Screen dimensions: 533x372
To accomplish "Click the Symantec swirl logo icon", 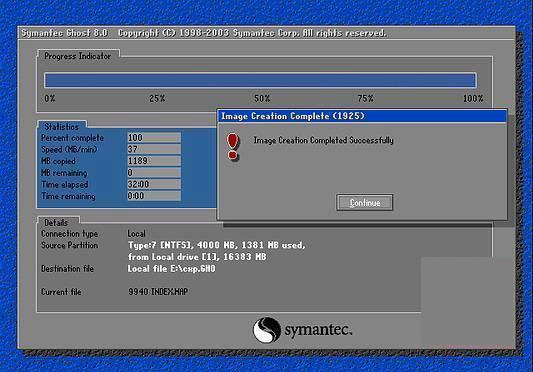I will coord(267,330).
